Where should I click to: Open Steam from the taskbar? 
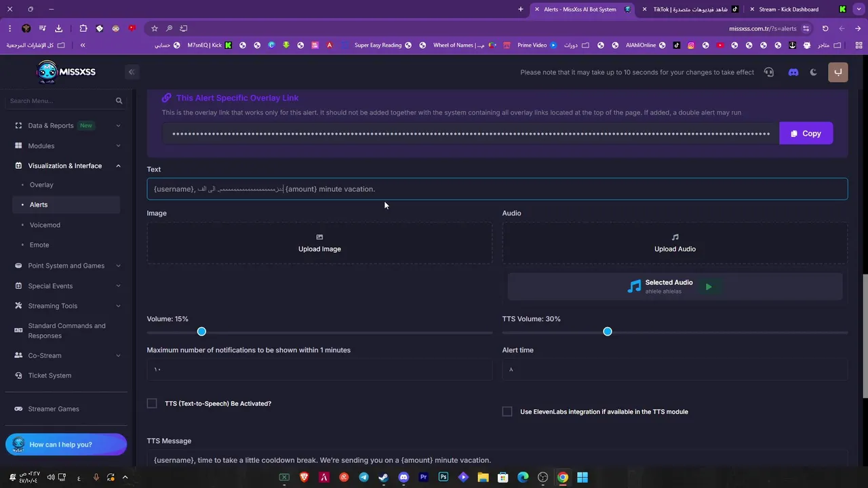tap(384, 477)
